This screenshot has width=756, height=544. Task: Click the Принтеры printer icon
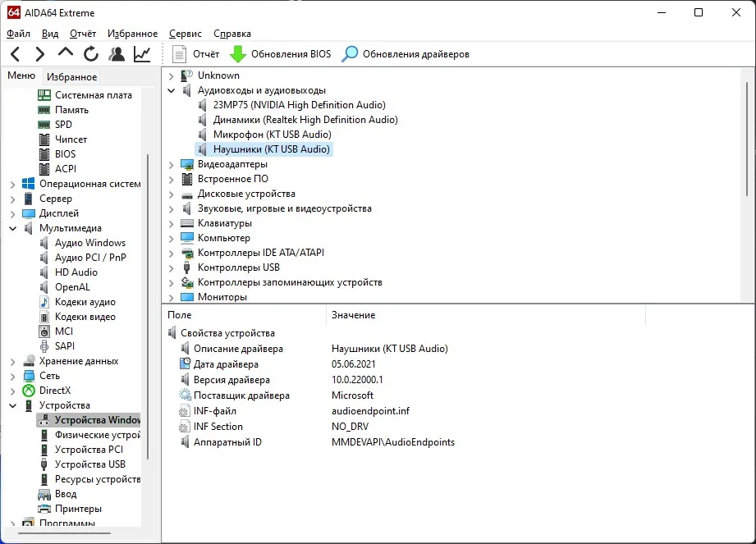pos(44,509)
